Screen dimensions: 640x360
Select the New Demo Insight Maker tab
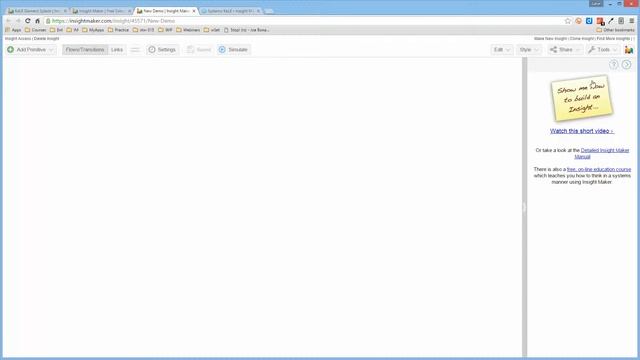pyautogui.click(x=166, y=11)
